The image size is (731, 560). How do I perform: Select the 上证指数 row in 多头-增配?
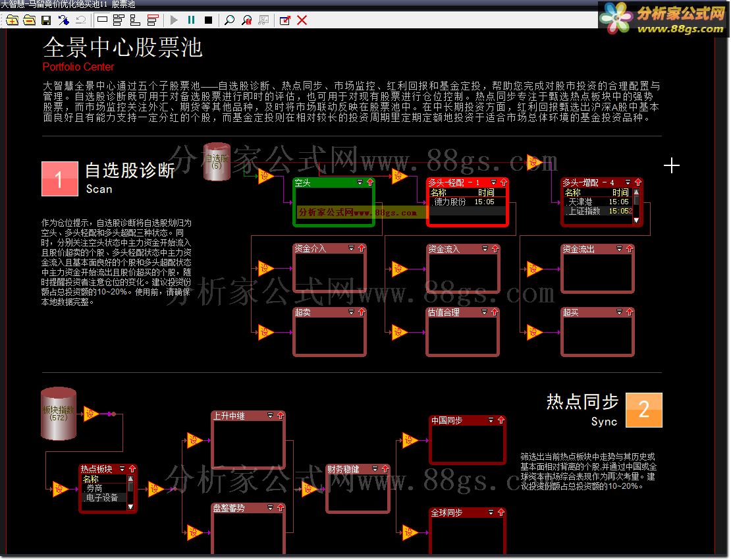tap(598, 211)
